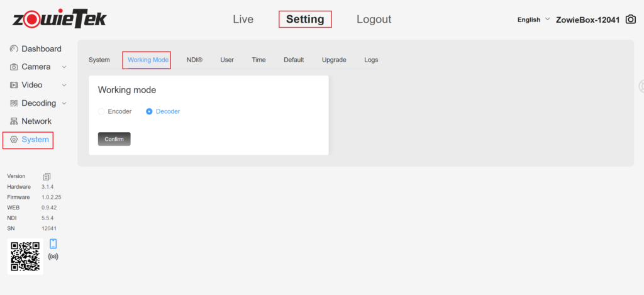Click the ZowieTek logo
Viewport: 644px width, 295px height.
click(60, 19)
